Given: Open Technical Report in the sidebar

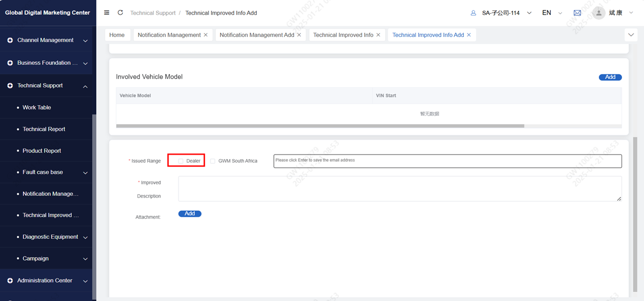Looking at the screenshot, I should (x=44, y=129).
